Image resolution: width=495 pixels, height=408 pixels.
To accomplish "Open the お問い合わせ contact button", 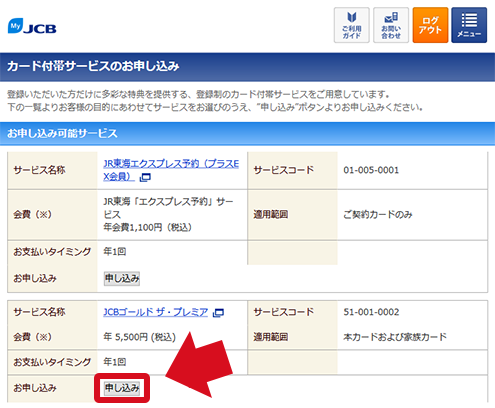I will click(x=391, y=25).
